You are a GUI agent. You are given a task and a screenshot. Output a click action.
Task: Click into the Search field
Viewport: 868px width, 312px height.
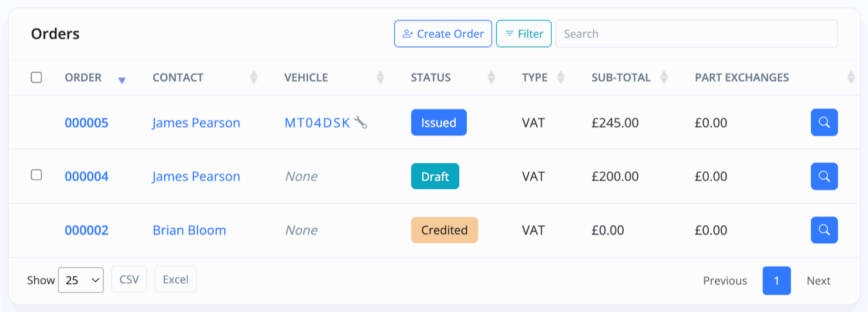tap(696, 34)
